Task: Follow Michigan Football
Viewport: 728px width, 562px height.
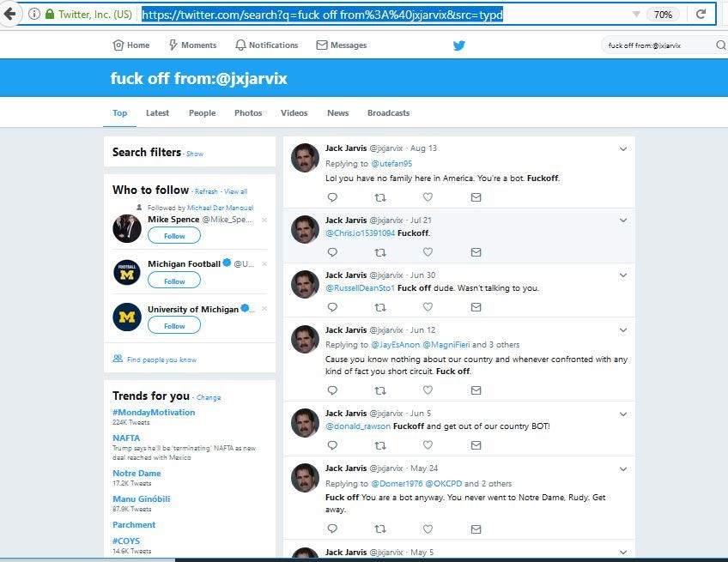Action: [x=174, y=281]
